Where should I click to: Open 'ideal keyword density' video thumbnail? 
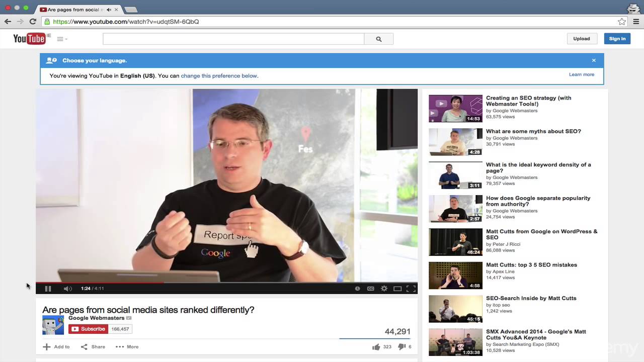(455, 175)
